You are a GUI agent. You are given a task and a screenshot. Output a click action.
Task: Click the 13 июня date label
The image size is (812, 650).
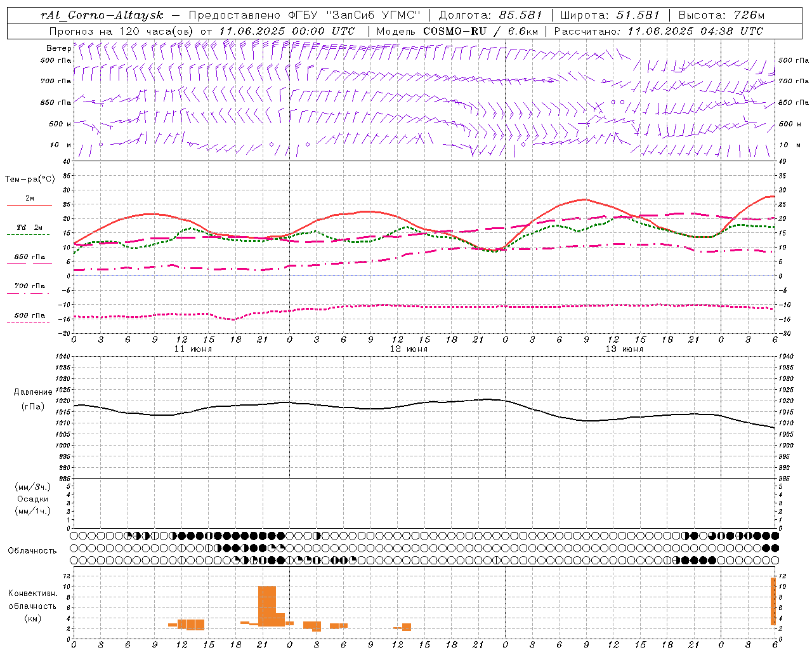tap(624, 349)
